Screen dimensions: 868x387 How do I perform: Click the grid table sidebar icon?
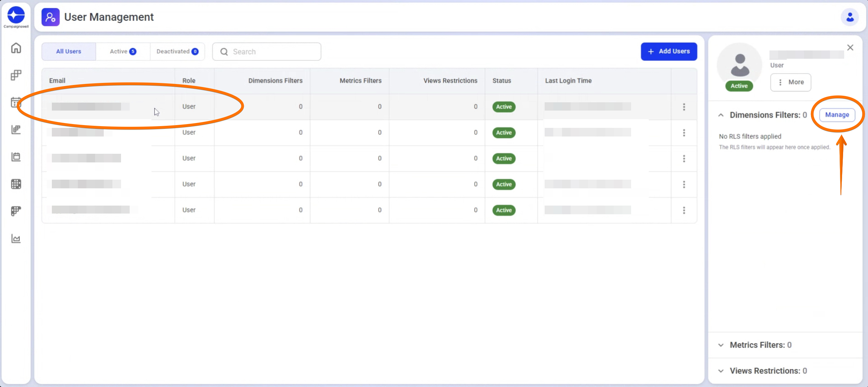pyautogui.click(x=16, y=184)
